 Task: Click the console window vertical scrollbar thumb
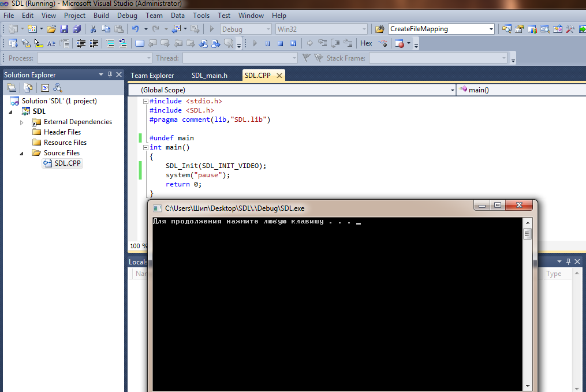527,233
